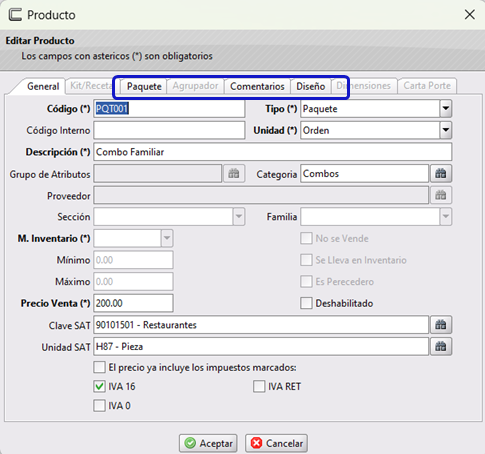Click the Grupo de Atributos field
485x454 pixels.
tap(158, 174)
